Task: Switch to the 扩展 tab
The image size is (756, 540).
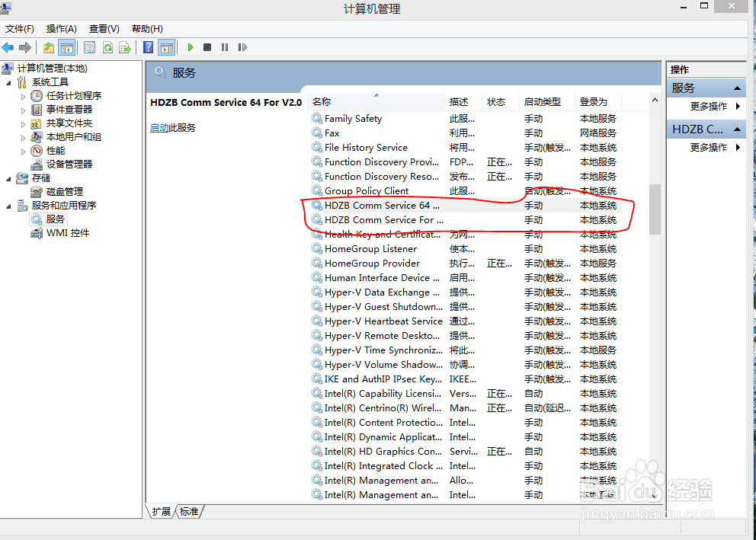Action: 162,512
